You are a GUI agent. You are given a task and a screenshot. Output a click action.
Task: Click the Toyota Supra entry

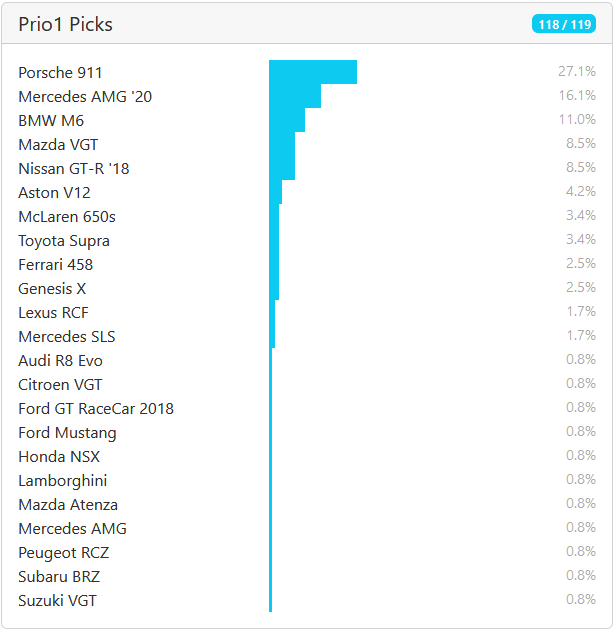(64, 241)
